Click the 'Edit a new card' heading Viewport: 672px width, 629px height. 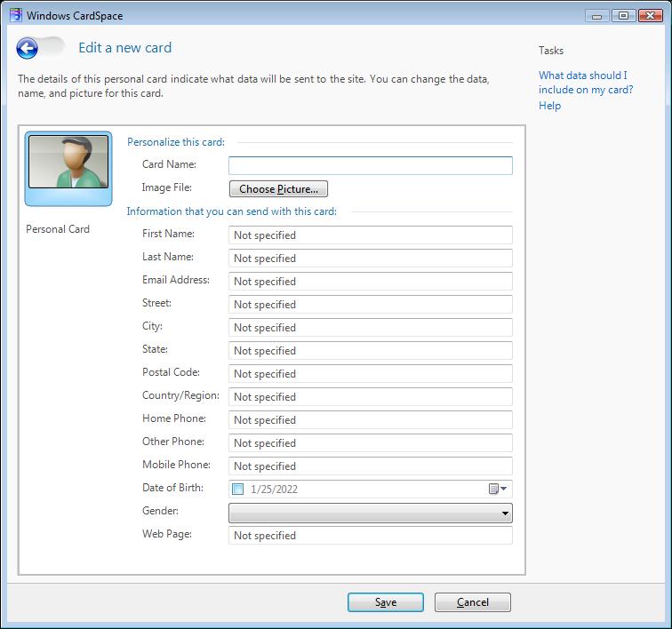[x=124, y=48]
